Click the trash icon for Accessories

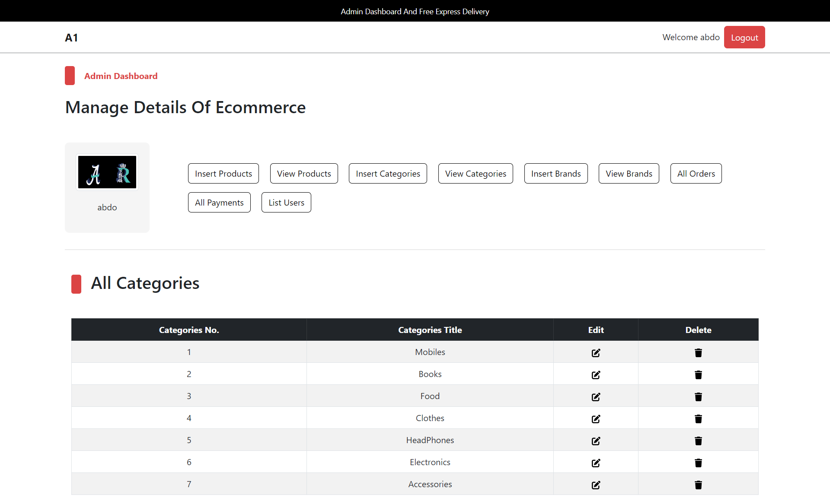click(x=698, y=485)
